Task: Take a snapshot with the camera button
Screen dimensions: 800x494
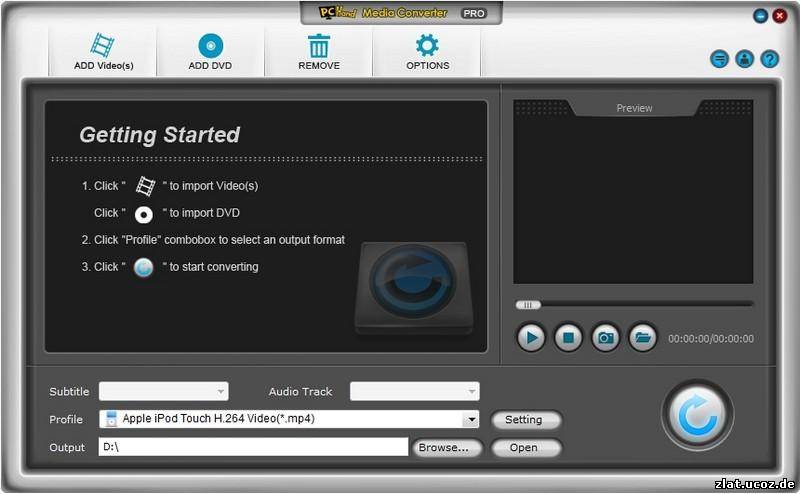Action: tap(606, 337)
